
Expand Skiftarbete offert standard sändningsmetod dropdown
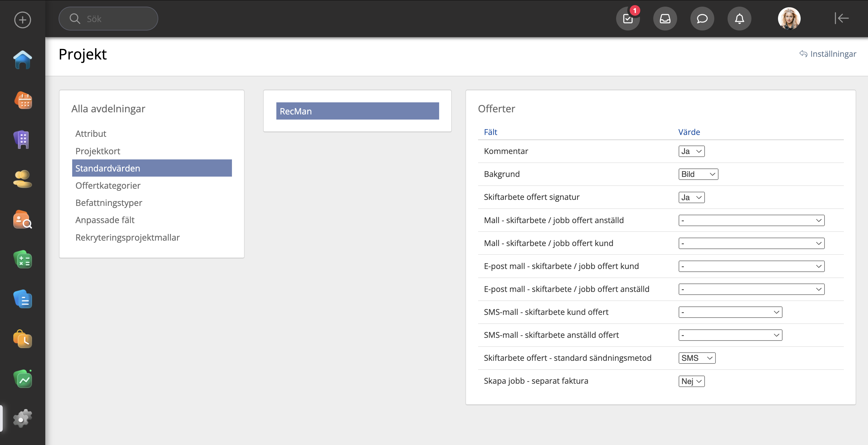pyautogui.click(x=696, y=358)
